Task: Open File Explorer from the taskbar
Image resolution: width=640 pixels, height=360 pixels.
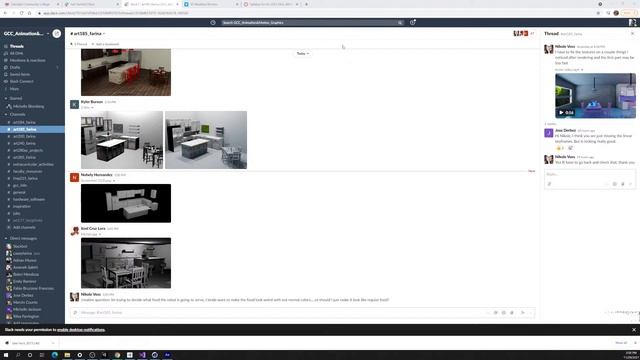Action: [x=67, y=355]
